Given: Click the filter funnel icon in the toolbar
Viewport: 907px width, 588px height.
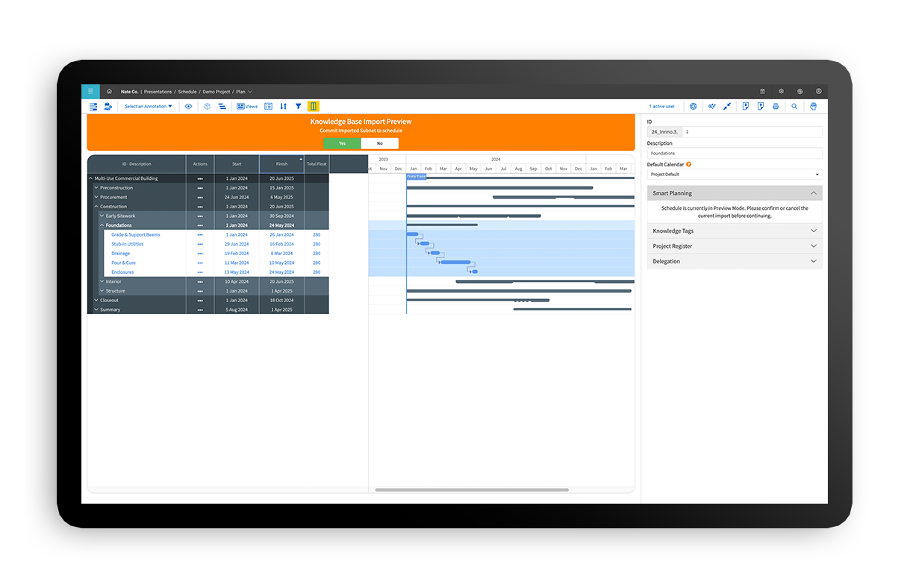Looking at the screenshot, I should click(x=298, y=107).
